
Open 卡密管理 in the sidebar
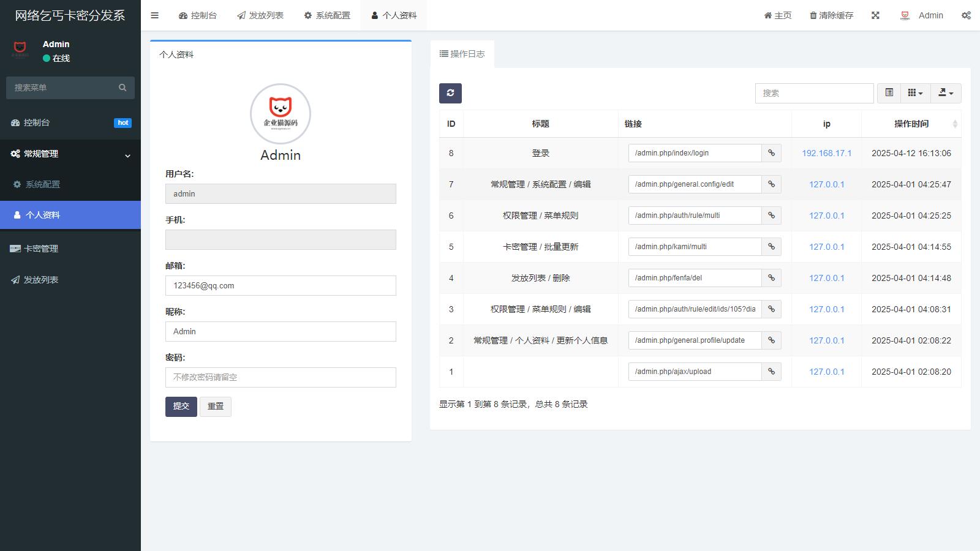pyautogui.click(x=41, y=249)
